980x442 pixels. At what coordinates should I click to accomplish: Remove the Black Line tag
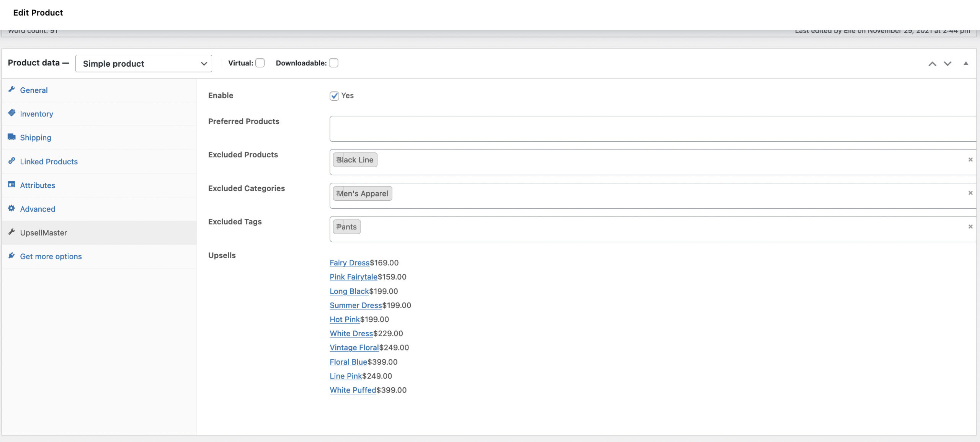[338, 160]
